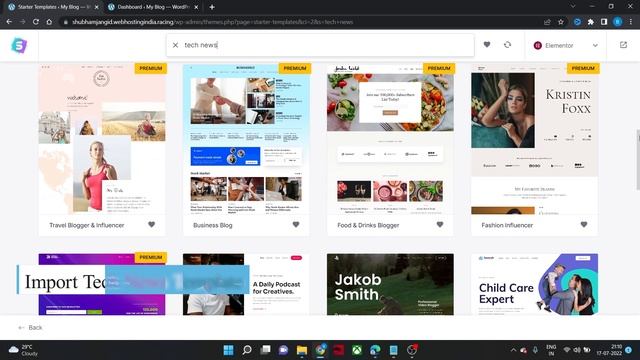Favorite the Travel Blogger & Influencer template
640x360 pixels.
(151, 224)
